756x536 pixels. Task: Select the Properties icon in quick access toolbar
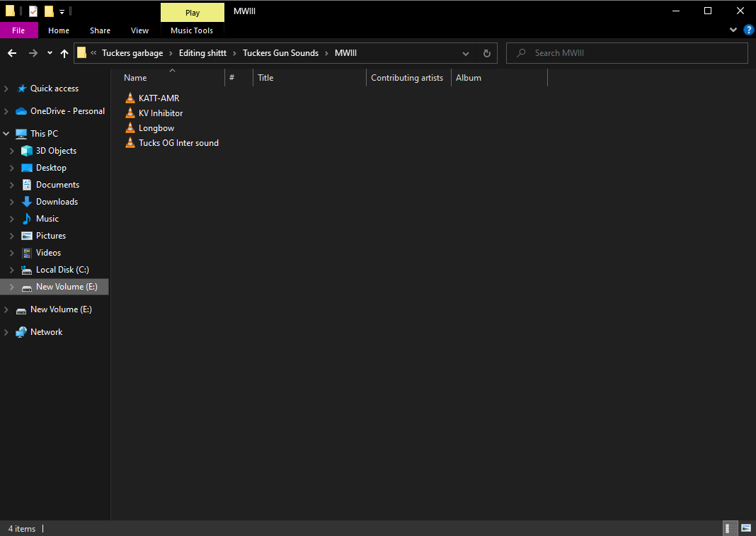click(x=33, y=11)
